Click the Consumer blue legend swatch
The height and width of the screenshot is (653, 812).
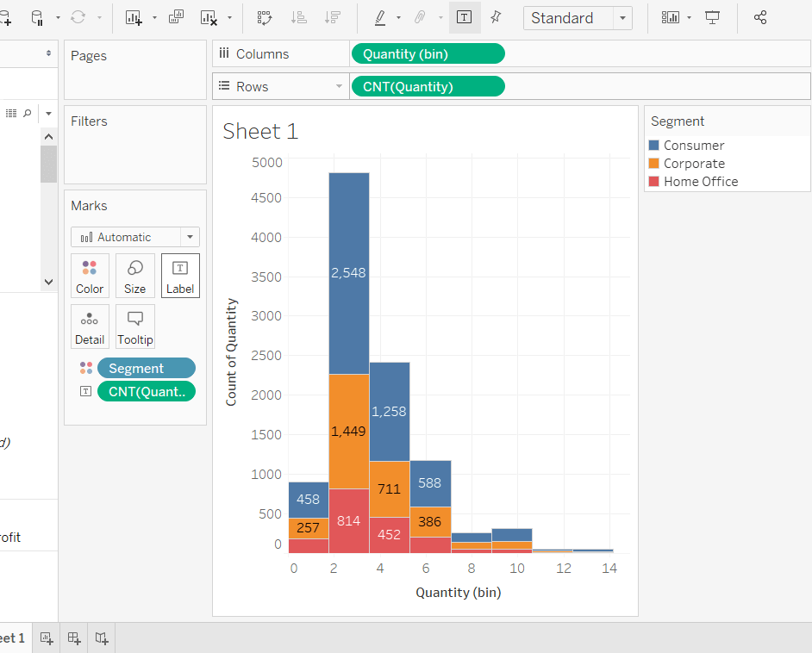(654, 146)
